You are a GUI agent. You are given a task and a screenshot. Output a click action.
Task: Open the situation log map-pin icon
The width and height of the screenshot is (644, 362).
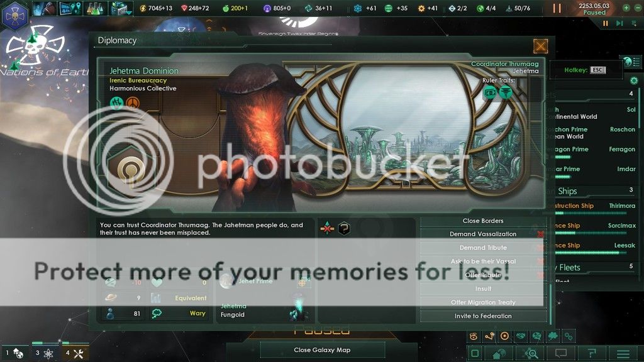coord(69,8)
